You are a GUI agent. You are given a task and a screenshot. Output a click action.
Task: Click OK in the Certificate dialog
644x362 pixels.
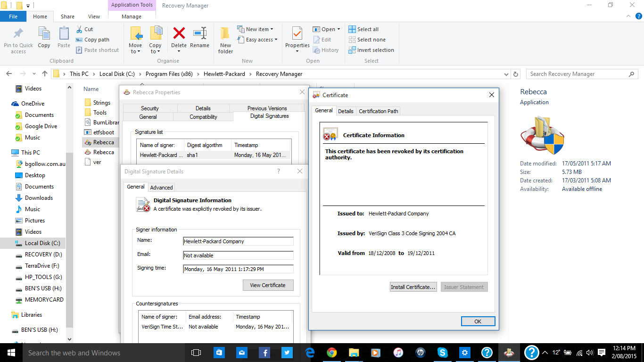pyautogui.click(x=478, y=321)
